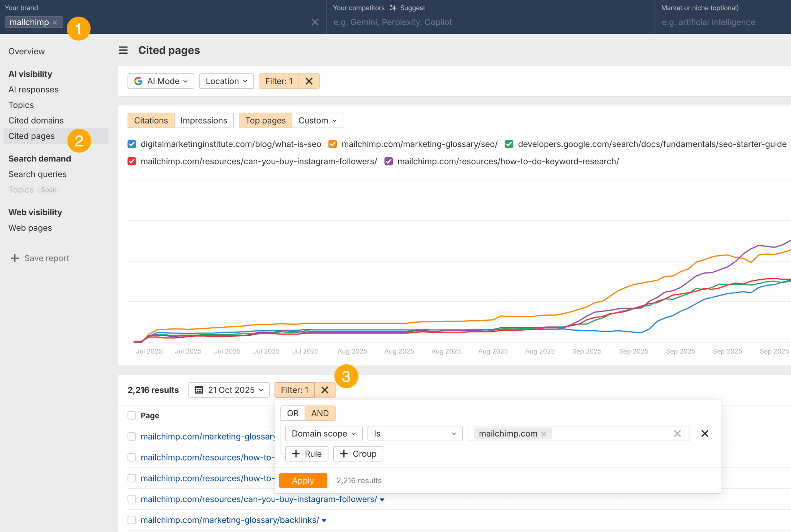This screenshot has height=532, width=791.
Task: Check the Page header checkbox
Action: [x=132, y=415]
